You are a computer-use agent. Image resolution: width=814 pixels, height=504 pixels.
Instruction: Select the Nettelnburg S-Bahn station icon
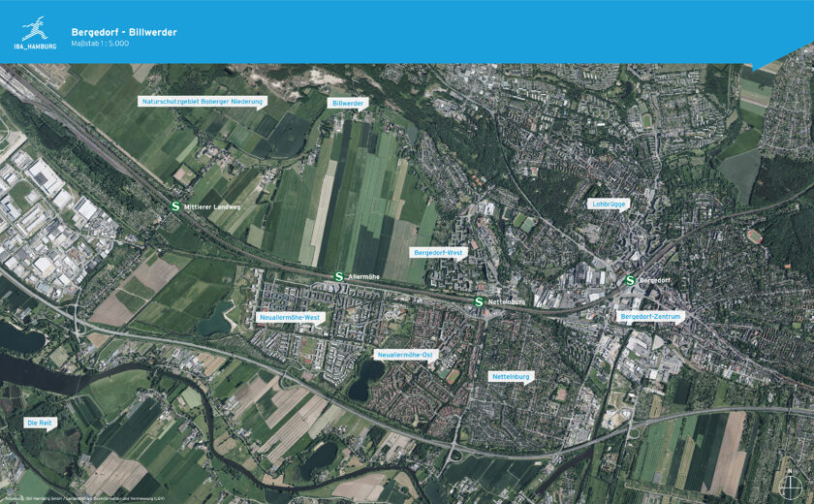479,301
